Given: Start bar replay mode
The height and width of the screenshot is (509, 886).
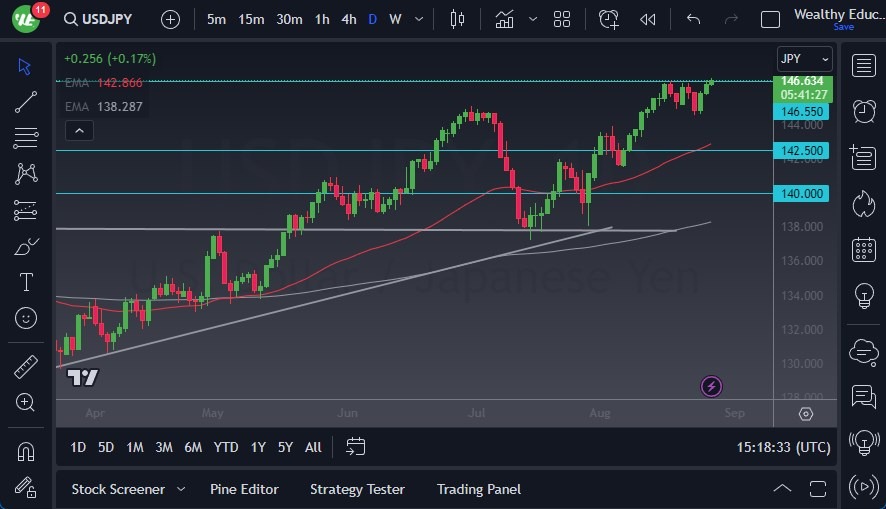Looking at the screenshot, I should tap(648, 19).
